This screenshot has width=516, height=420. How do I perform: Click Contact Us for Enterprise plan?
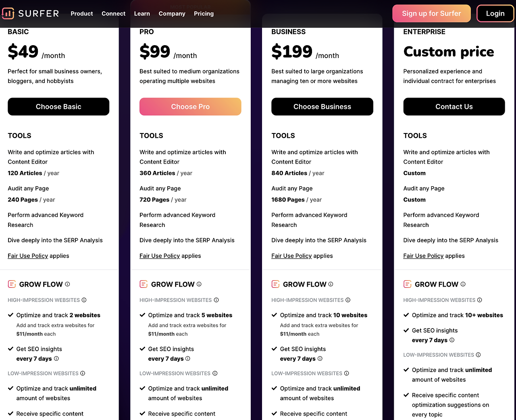click(454, 107)
